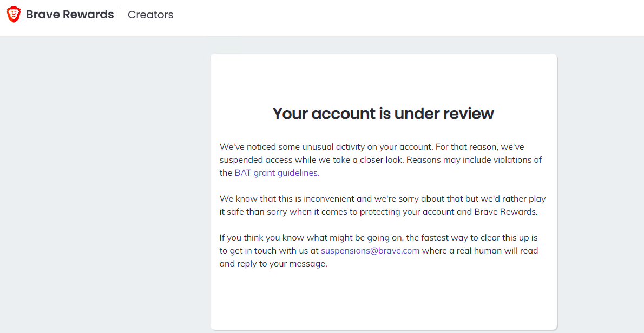Open the BAT grant guidelines link

[277, 173]
